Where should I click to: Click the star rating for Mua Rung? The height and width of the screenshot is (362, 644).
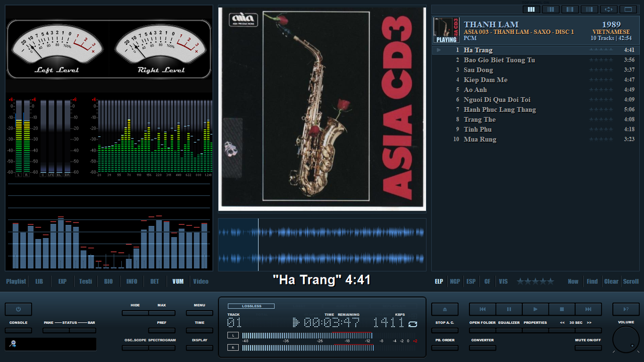tap(601, 139)
